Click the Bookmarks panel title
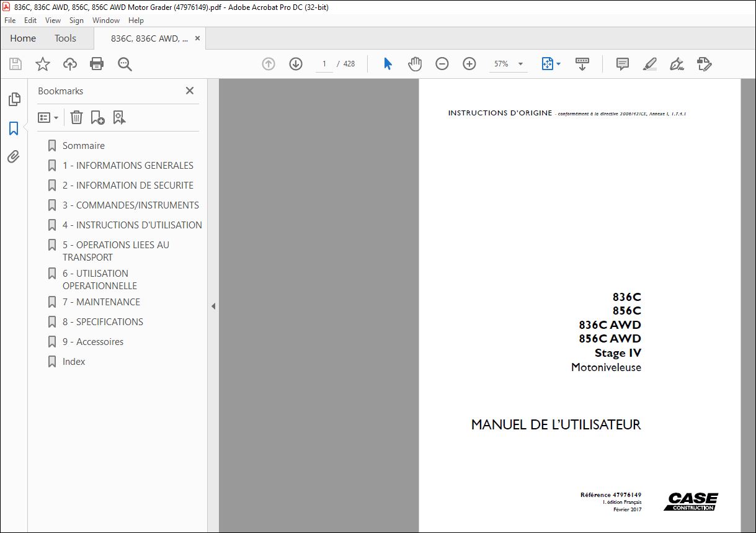The image size is (756, 533). (x=60, y=91)
